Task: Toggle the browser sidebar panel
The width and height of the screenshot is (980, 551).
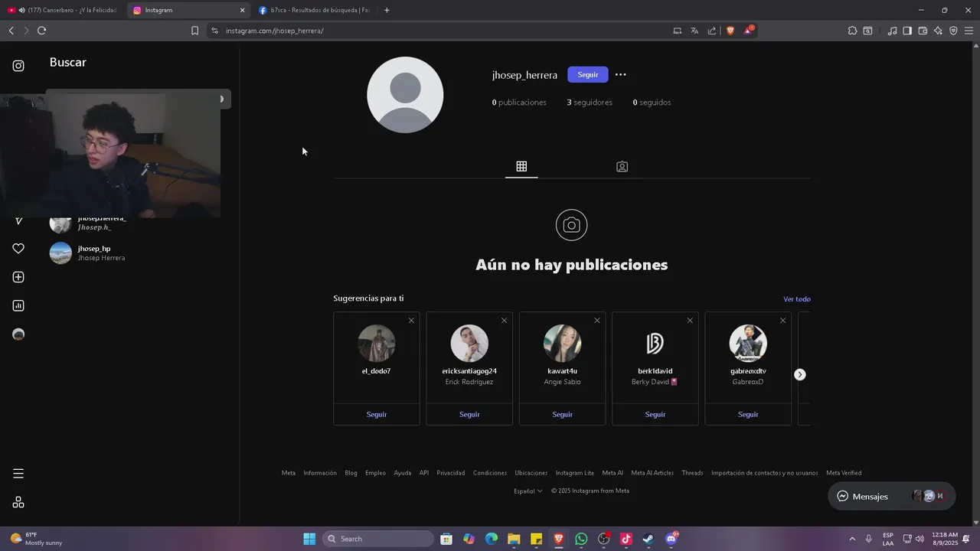Action: click(x=907, y=31)
